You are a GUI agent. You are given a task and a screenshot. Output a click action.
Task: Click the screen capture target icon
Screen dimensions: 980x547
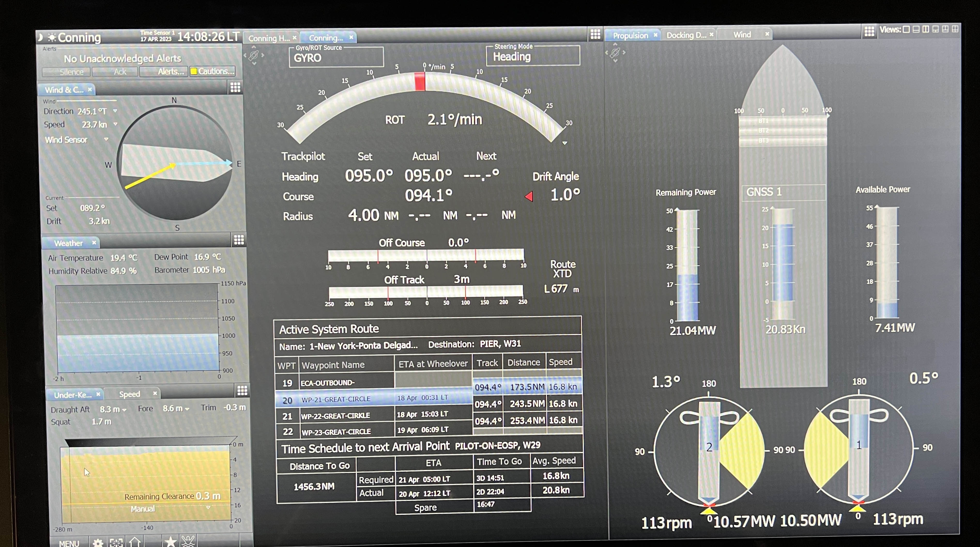[116, 543]
